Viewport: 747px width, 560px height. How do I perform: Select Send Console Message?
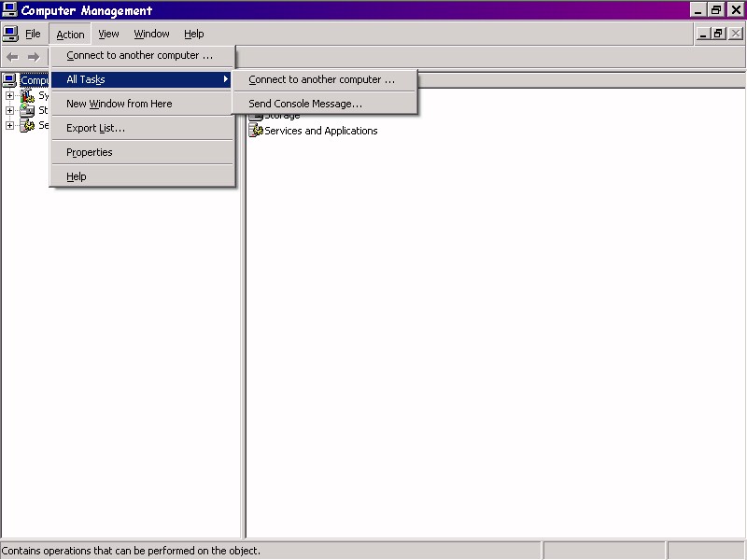coord(325,104)
